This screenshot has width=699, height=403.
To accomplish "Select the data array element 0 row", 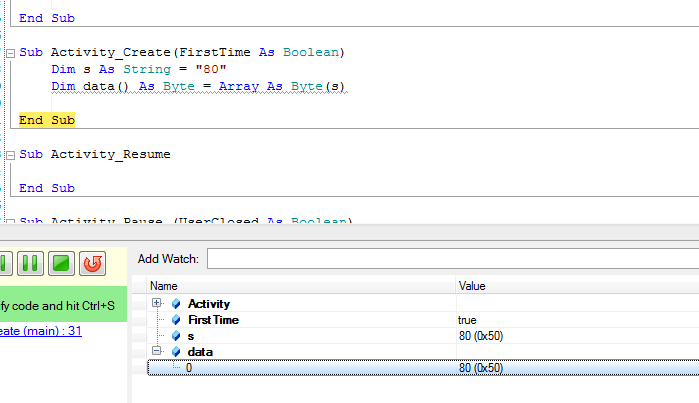I will tap(300, 368).
